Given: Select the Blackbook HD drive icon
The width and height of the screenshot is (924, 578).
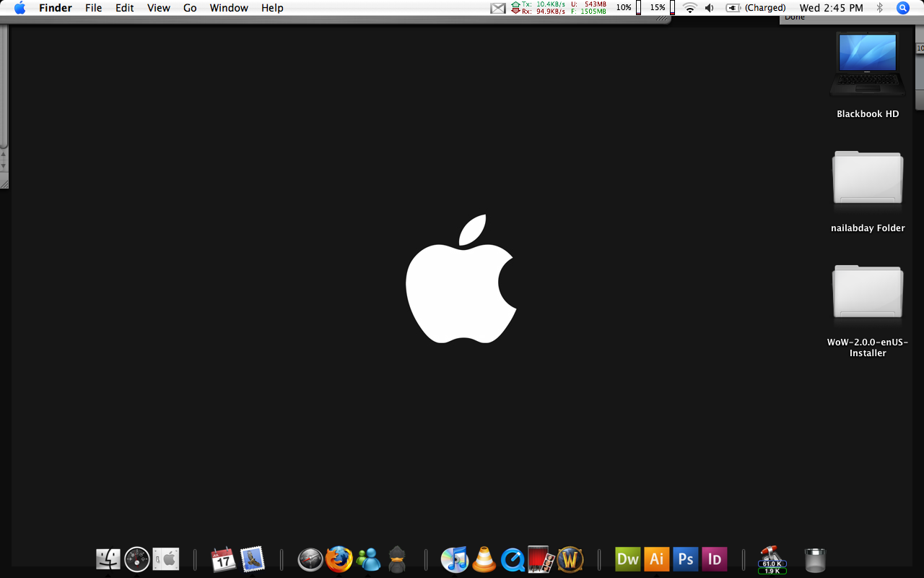Looking at the screenshot, I should click(868, 64).
